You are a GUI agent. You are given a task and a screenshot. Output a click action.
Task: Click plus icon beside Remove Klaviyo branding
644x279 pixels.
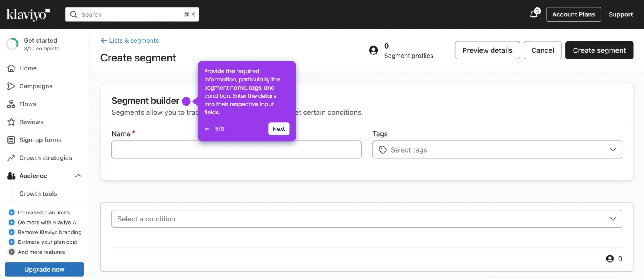[12, 232]
